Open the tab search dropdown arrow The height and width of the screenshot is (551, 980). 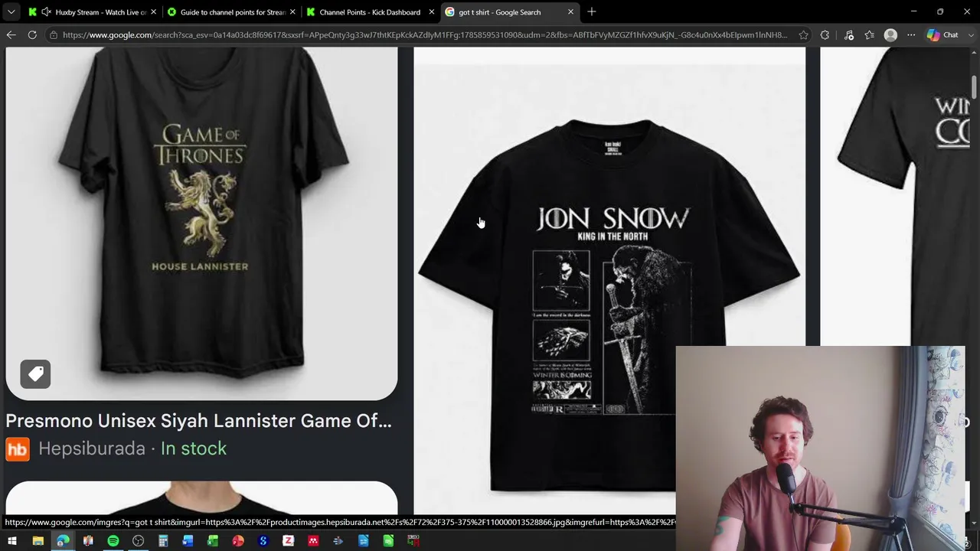[x=11, y=12]
